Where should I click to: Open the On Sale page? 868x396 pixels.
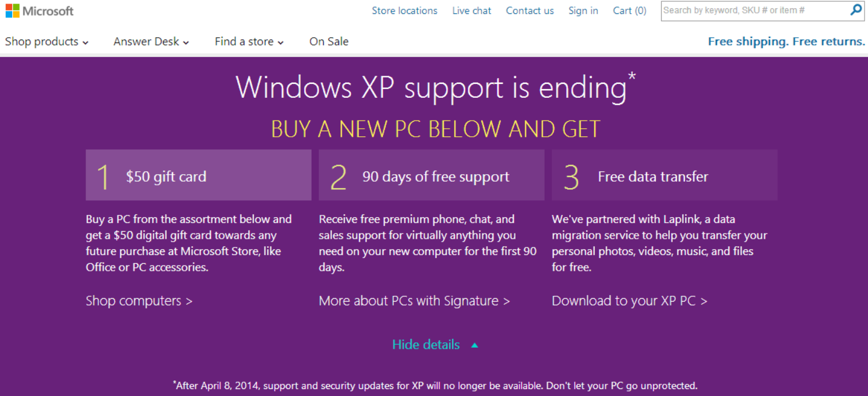(x=329, y=41)
